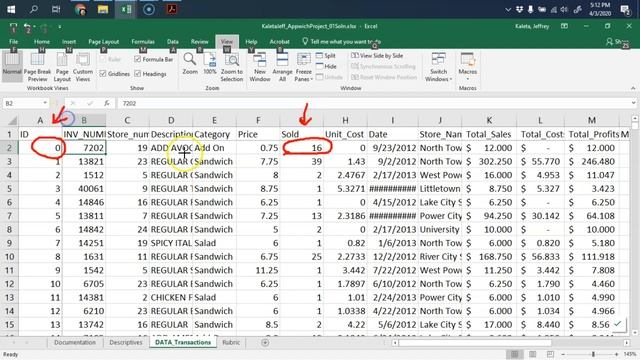Split the worksheet window
Viewport: 640px width, 360px height.
326,56
